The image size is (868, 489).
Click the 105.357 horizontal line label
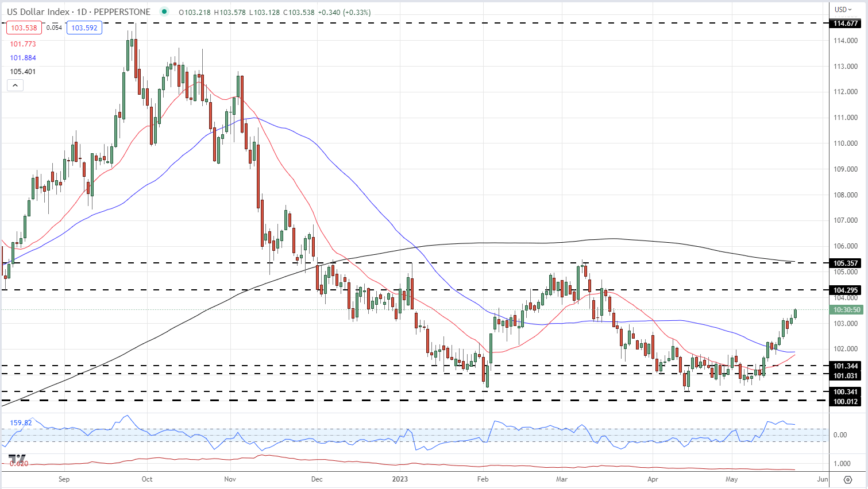(846, 263)
